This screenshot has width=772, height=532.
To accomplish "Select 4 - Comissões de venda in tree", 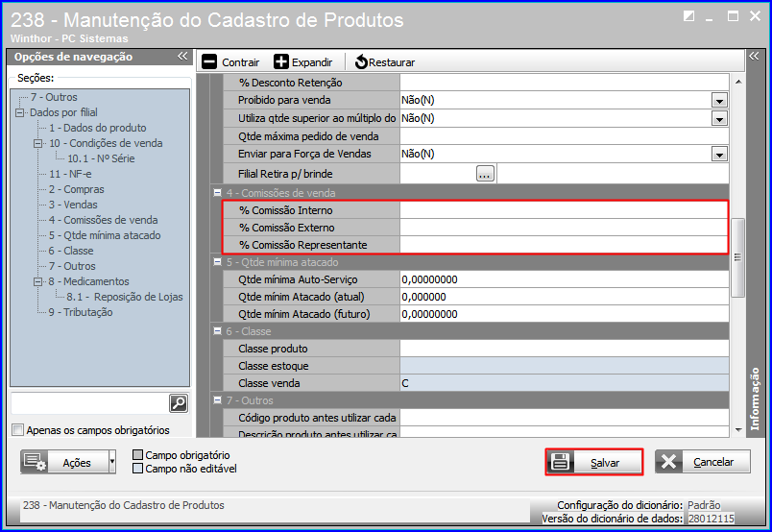I will pyautogui.click(x=104, y=220).
